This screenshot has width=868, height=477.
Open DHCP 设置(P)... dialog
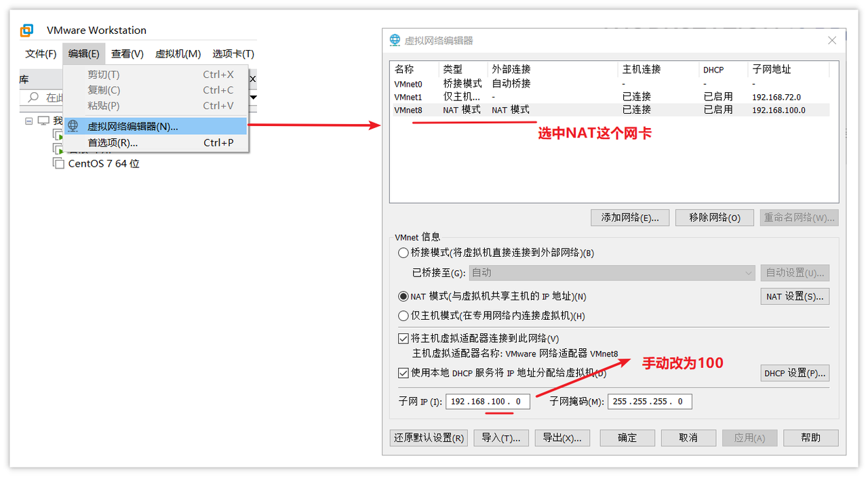pos(795,373)
